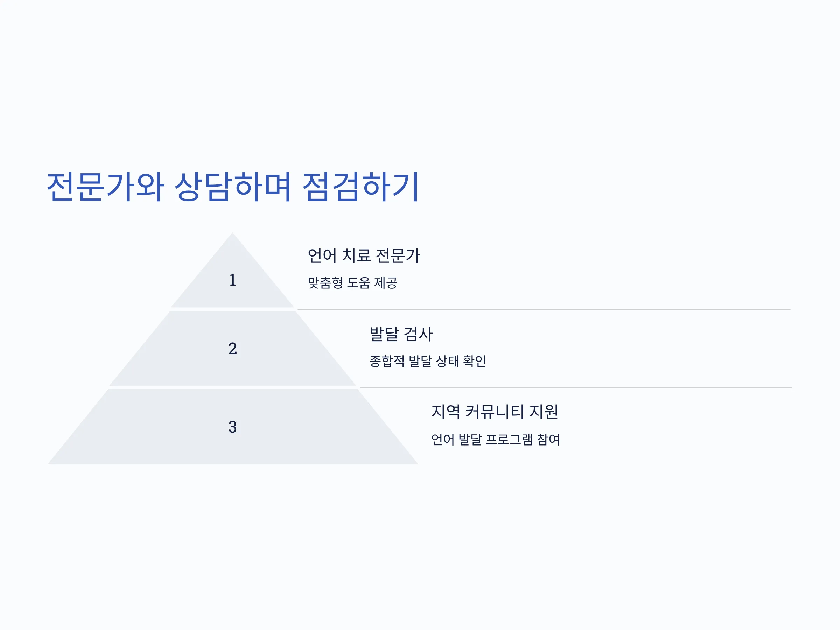The height and width of the screenshot is (630, 840).
Task: Click the 언어 치료 전문가 heading
Action: coord(363,255)
